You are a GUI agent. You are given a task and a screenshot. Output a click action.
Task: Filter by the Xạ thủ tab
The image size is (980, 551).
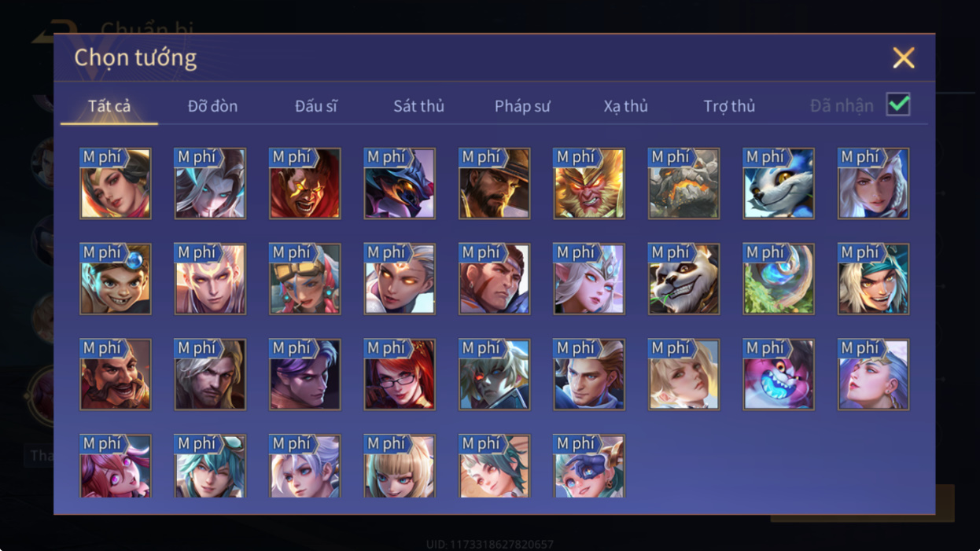(x=626, y=106)
